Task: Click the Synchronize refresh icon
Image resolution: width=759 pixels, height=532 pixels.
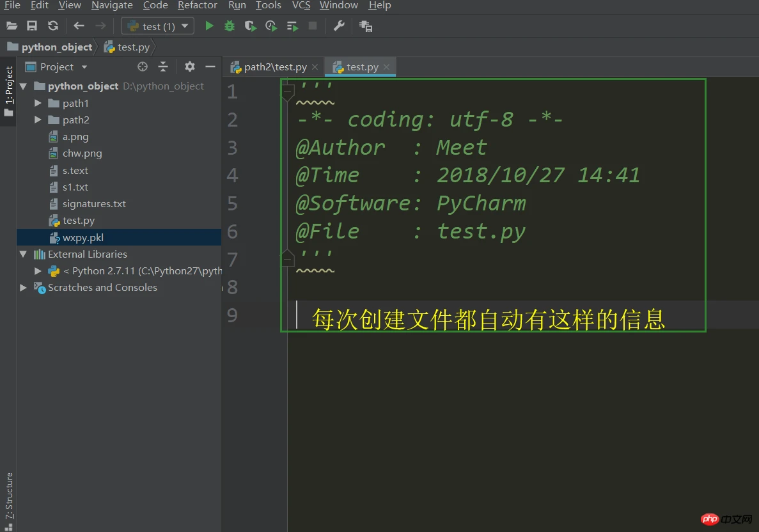Action: (x=53, y=26)
